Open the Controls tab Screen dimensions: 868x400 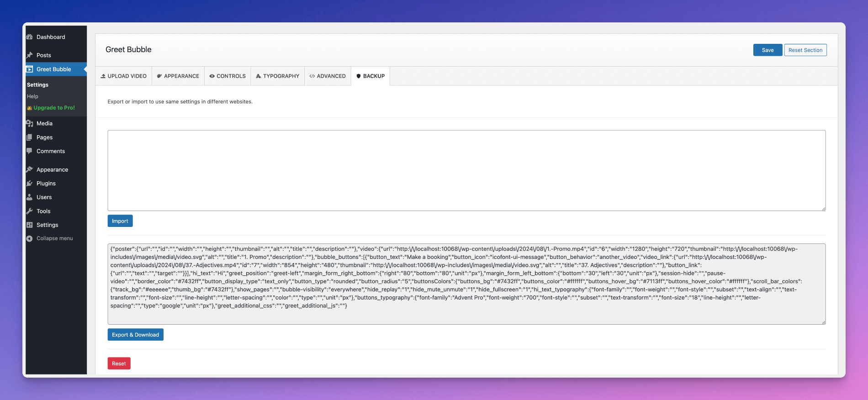tap(228, 76)
